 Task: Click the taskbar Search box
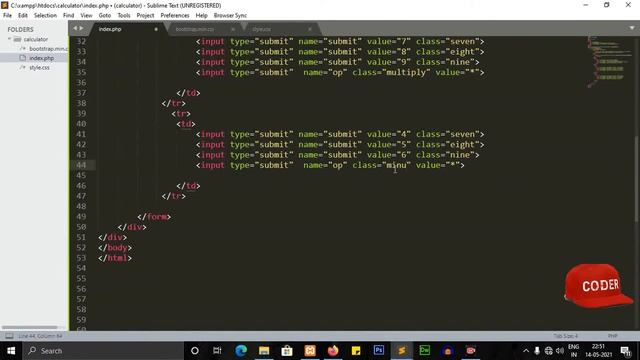[x=102, y=351]
